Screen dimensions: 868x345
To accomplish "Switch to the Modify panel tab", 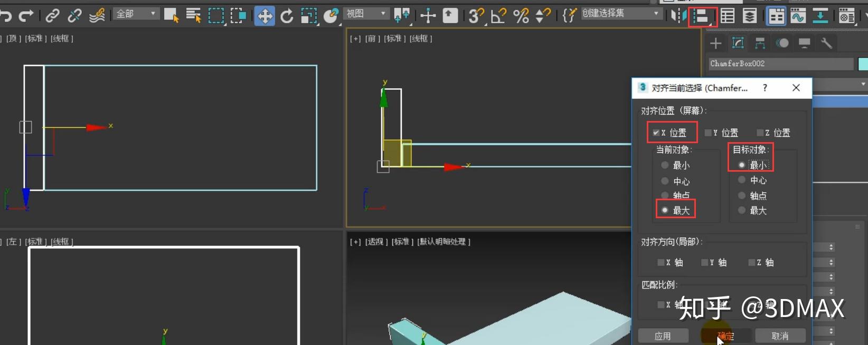I will click(738, 43).
